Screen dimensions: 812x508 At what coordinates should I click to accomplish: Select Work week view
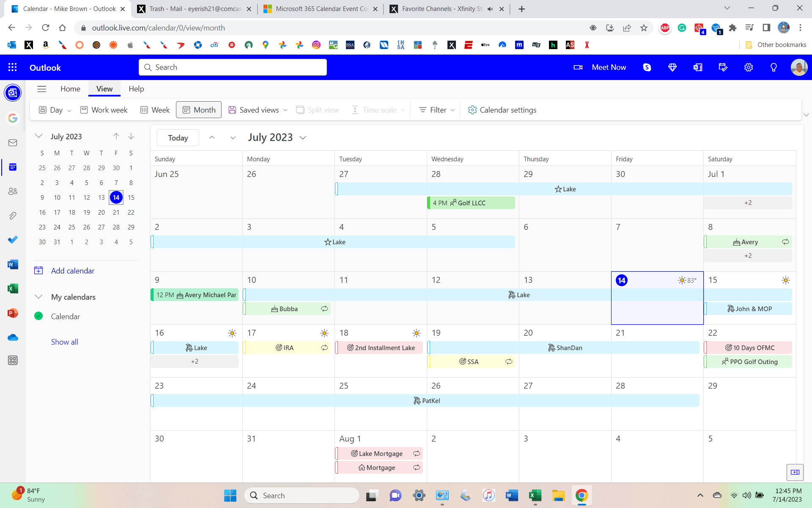104,110
